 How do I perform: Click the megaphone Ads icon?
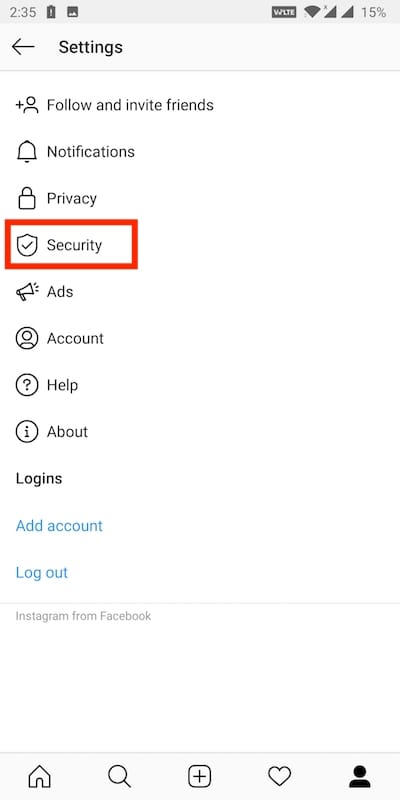pos(27,292)
